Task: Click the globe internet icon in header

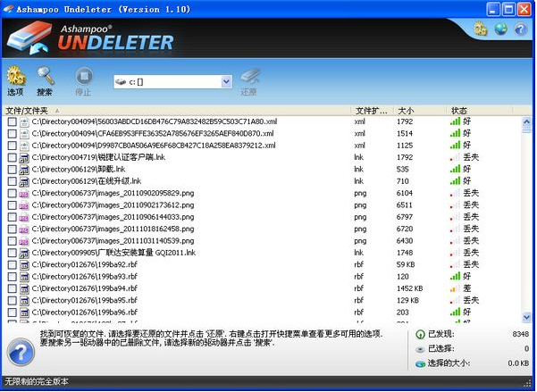Action: [501, 29]
